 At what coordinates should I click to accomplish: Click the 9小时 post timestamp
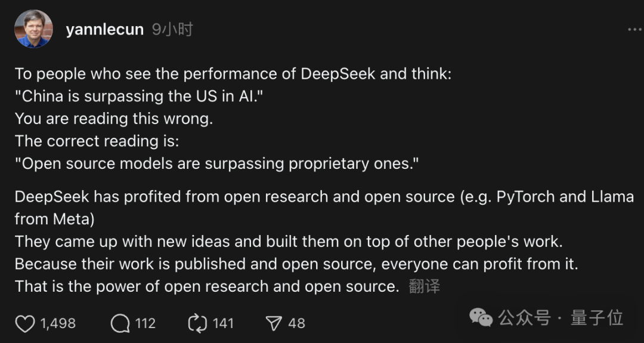172,30
